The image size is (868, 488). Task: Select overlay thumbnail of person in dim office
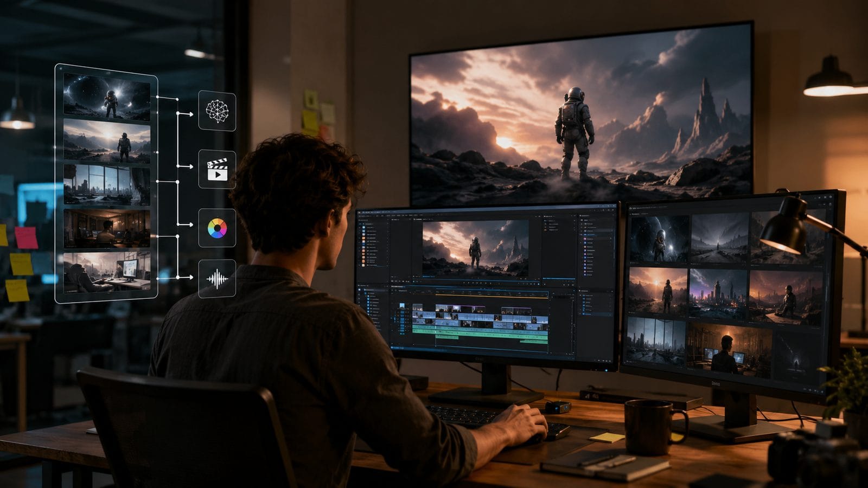107,229
